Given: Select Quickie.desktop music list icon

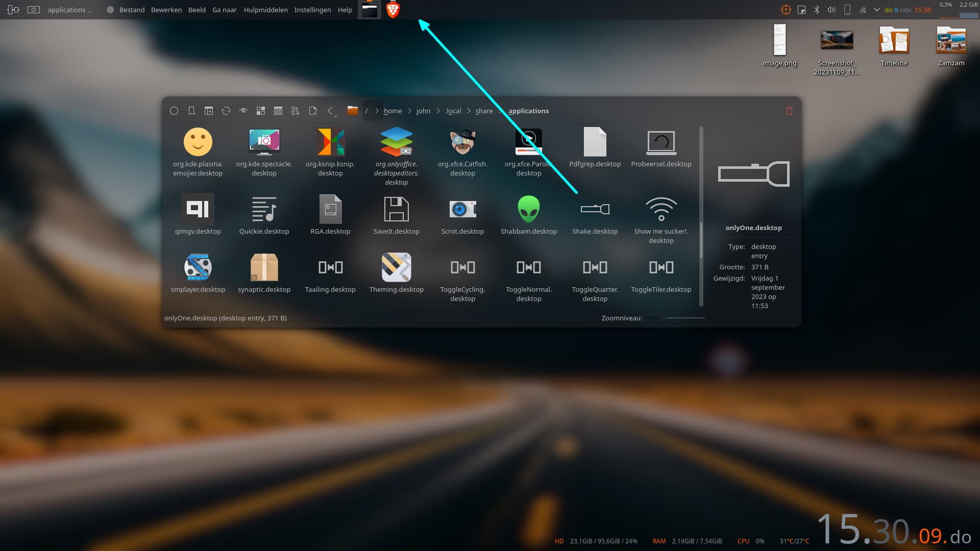Looking at the screenshot, I should click(x=264, y=209).
